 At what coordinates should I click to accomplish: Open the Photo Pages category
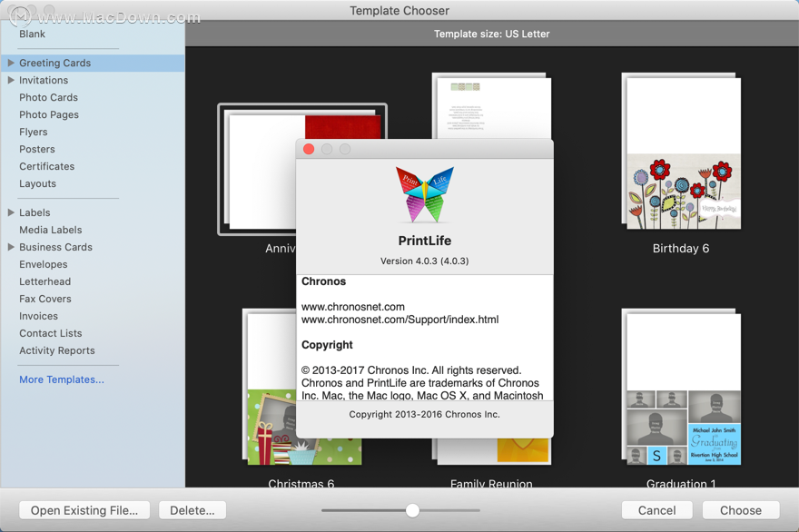49,114
